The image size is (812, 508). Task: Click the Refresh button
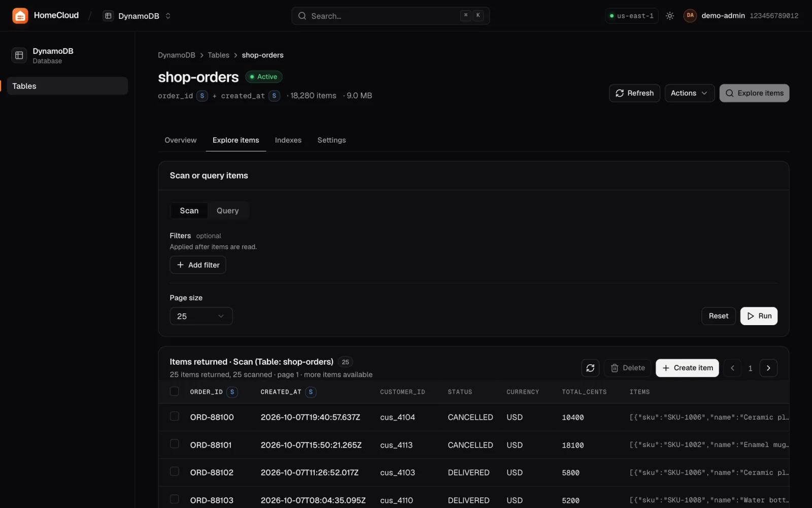(634, 93)
